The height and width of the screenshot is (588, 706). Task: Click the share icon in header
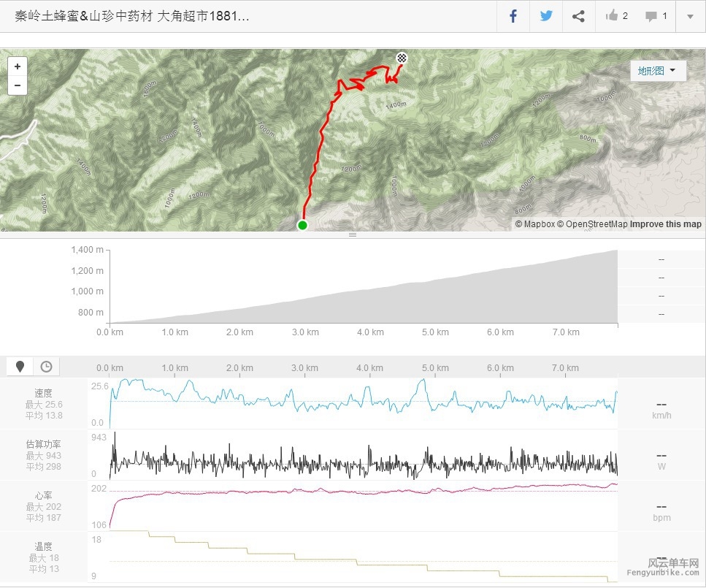click(578, 16)
